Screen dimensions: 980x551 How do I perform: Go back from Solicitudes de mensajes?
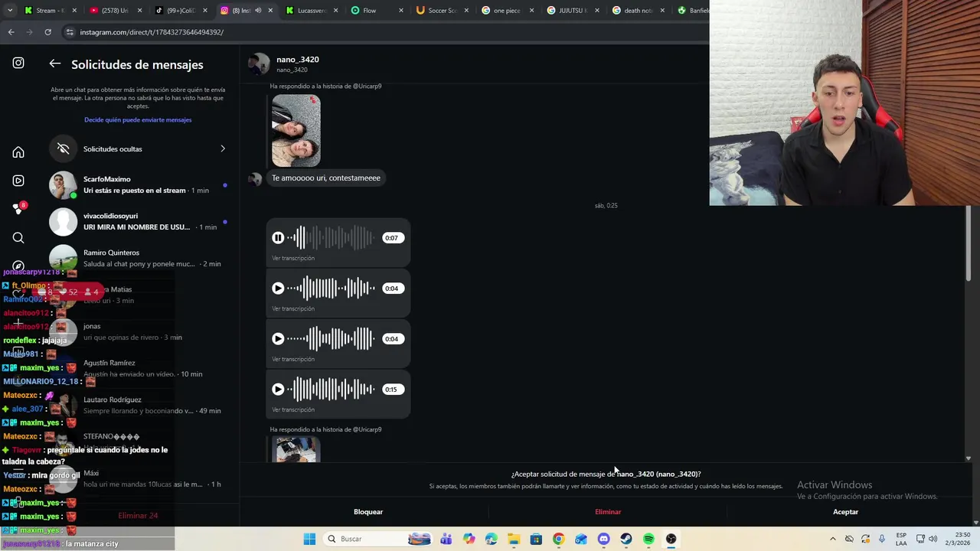55,64
